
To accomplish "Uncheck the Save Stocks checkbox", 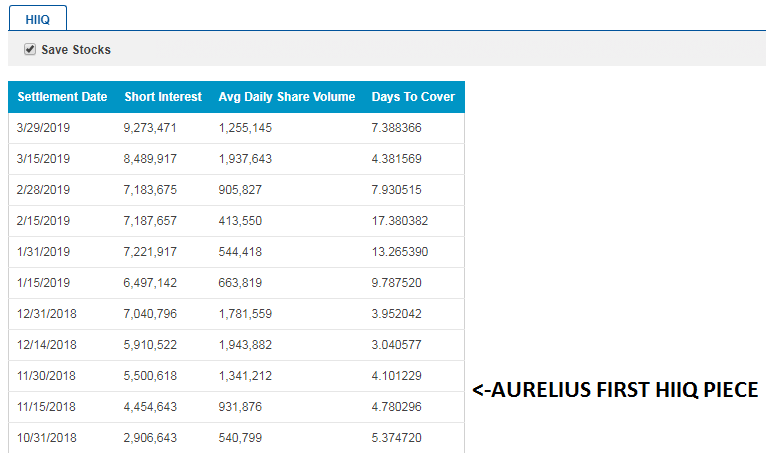I will (30, 49).
